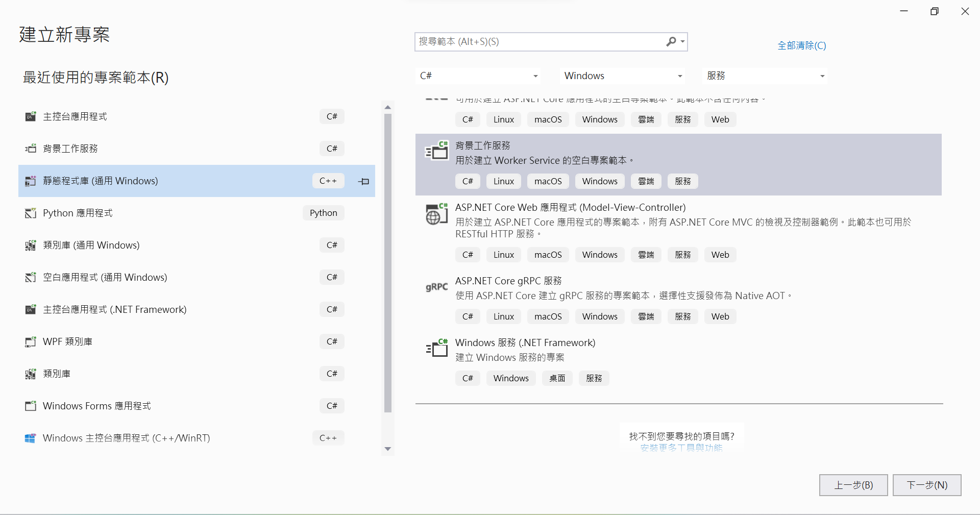Choose Python 應用程式 from recent templates

pos(197,213)
